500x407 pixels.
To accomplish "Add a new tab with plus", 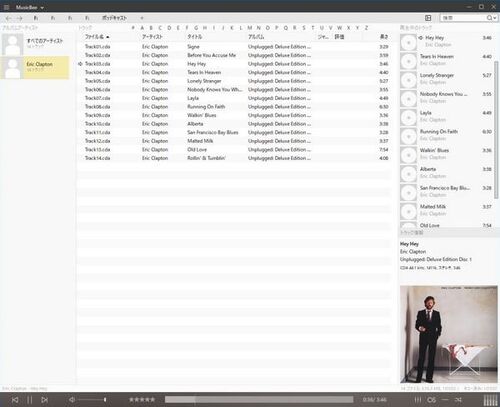I will (142, 18).
